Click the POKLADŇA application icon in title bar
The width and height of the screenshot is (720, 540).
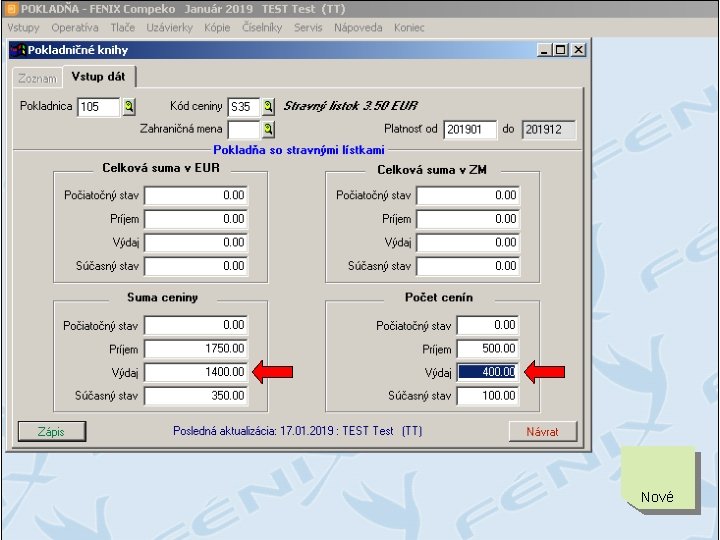coord(11,9)
